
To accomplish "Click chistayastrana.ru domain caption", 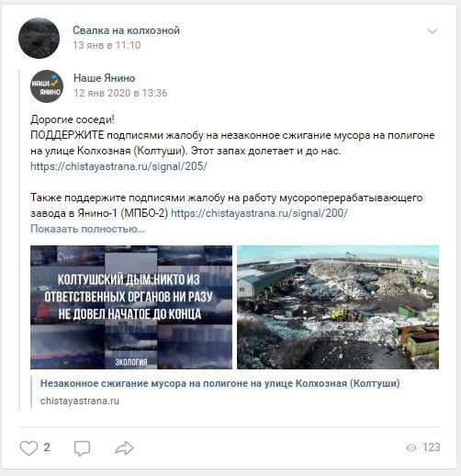I will [80, 401].
